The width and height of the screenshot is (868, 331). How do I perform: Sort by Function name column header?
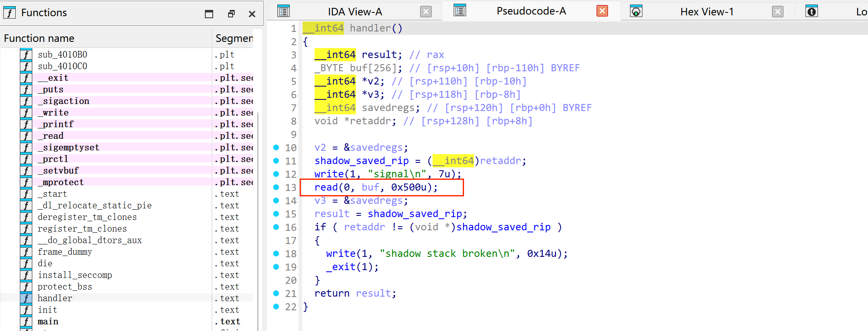tap(106, 39)
